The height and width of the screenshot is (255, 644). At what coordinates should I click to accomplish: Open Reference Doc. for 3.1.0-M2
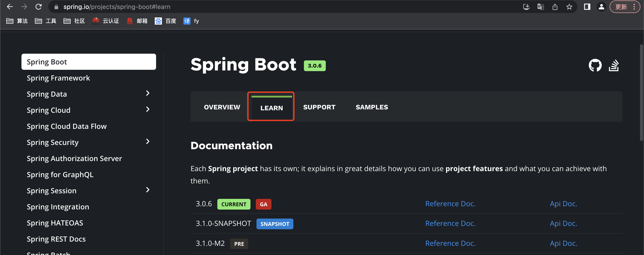click(x=450, y=243)
